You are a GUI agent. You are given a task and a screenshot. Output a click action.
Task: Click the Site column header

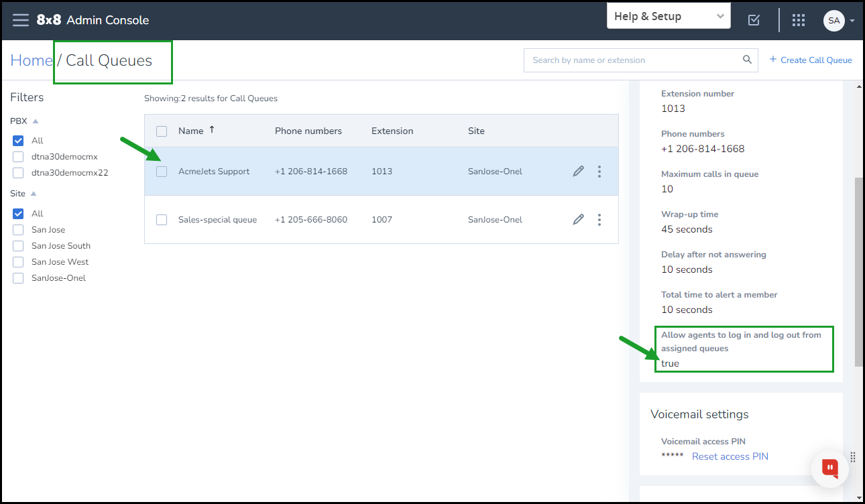click(x=476, y=131)
